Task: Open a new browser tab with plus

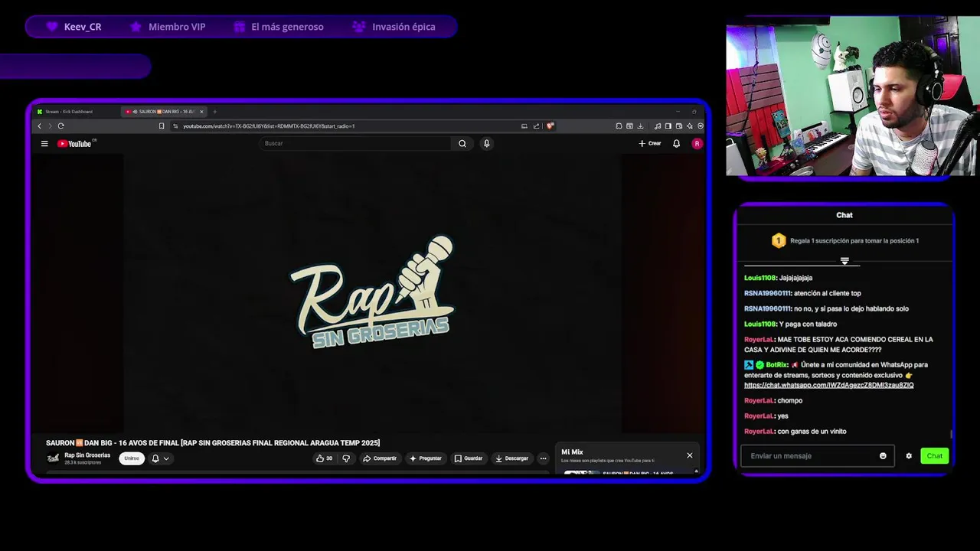Action: [x=214, y=112]
